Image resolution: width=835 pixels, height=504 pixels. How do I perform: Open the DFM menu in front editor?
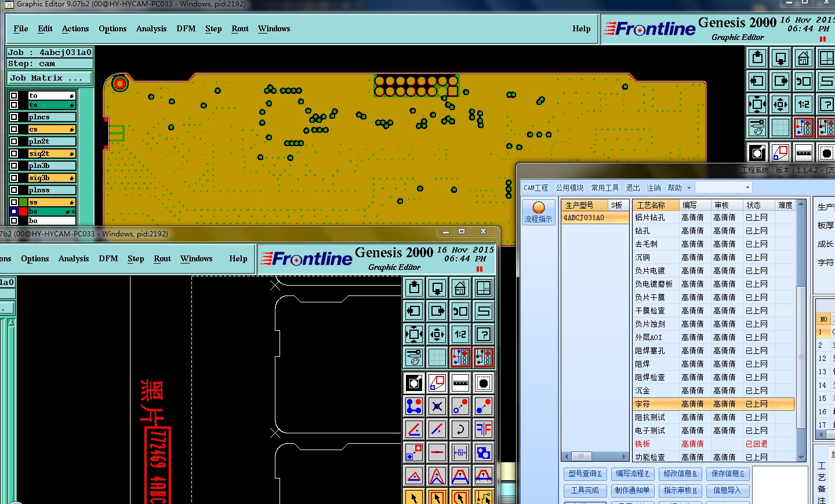[108, 258]
